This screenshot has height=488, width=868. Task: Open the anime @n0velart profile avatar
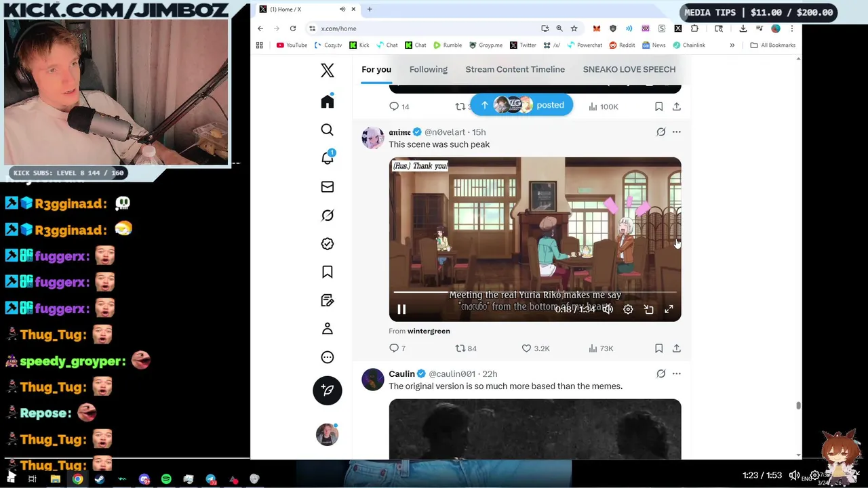click(372, 138)
